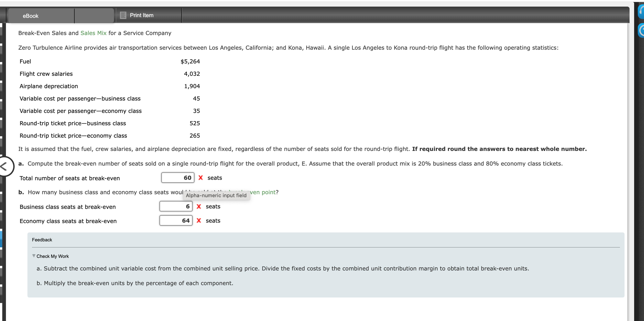The height and width of the screenshot is (321, 644).
Task: Edit total seats at break-even field
Action: pyautogui.click(x=178, y=178)
